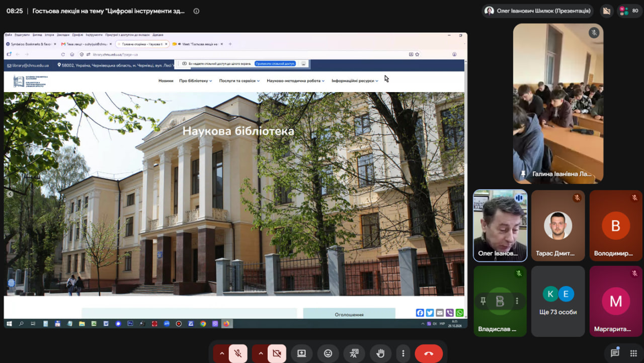
Task: Pin Владислав's video tile
Action: (484, 301)
